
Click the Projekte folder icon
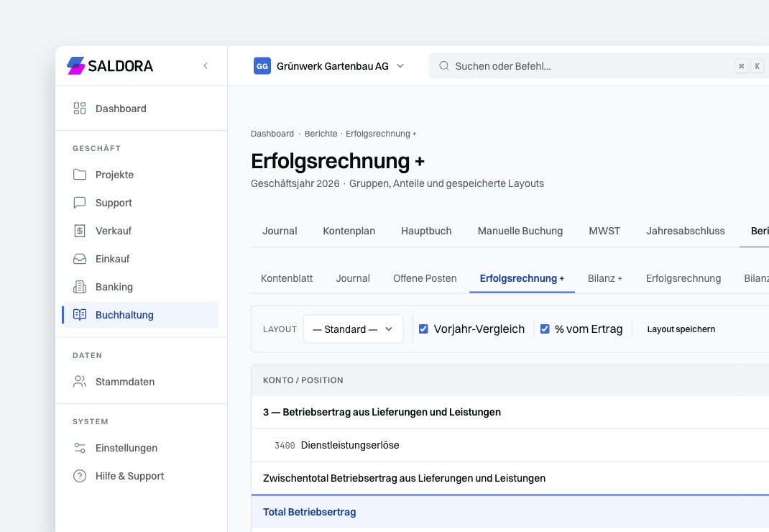80,175
